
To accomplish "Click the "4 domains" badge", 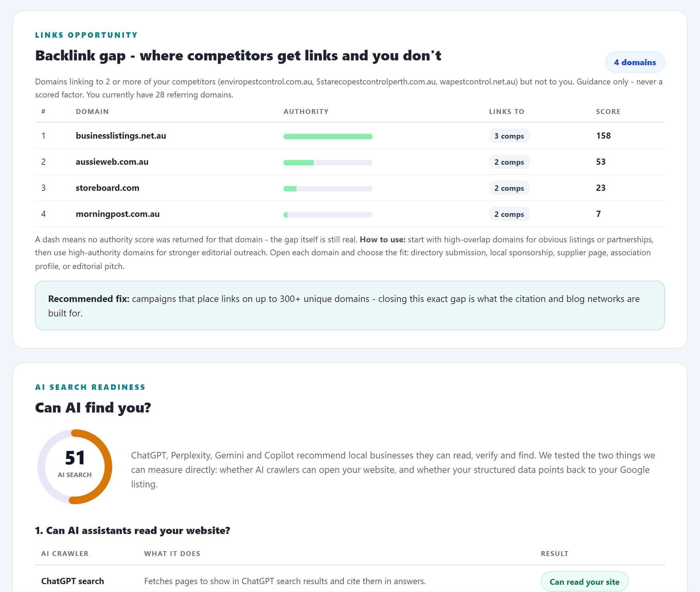I will click(635, 62).
